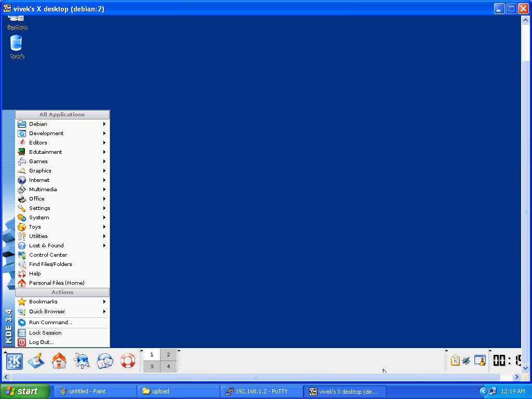Screen dimensions: 532x399
Task: Open the Home folder icon in the panel
Action: coord(59,361)
